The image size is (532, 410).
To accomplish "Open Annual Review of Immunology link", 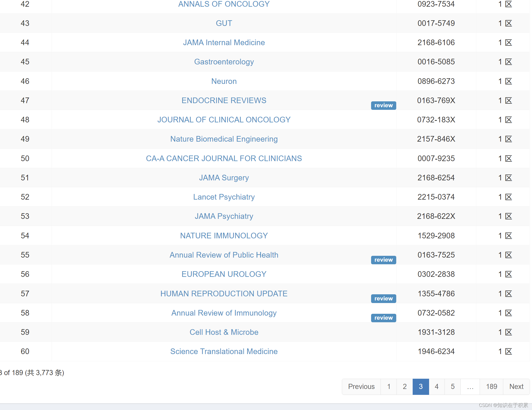I will pos(224,313).
